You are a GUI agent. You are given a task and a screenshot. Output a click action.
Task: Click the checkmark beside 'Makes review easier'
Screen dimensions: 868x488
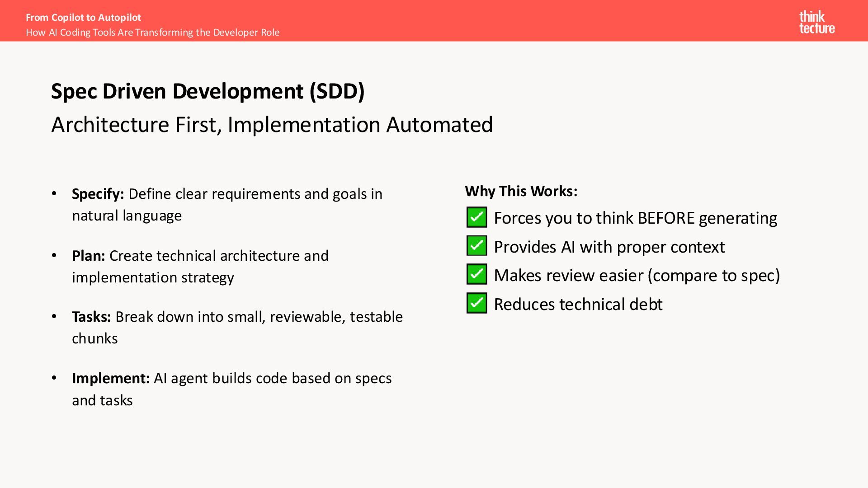476,274
